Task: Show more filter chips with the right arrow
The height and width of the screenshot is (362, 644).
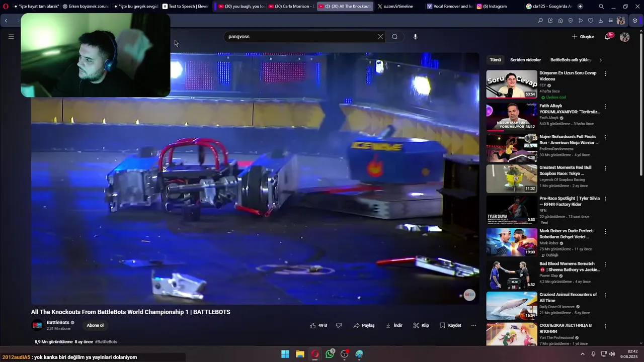Action: pyautogui.click(x=600, y=60)
